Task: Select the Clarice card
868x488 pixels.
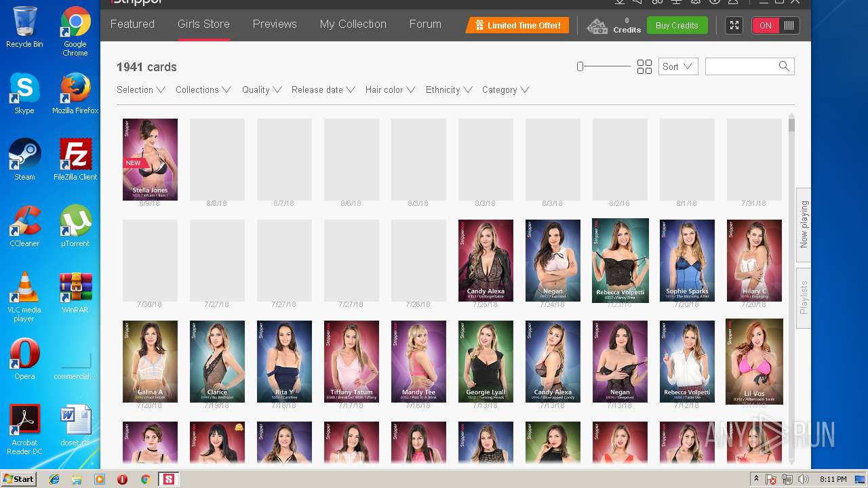Action: [x=217, y=361]
